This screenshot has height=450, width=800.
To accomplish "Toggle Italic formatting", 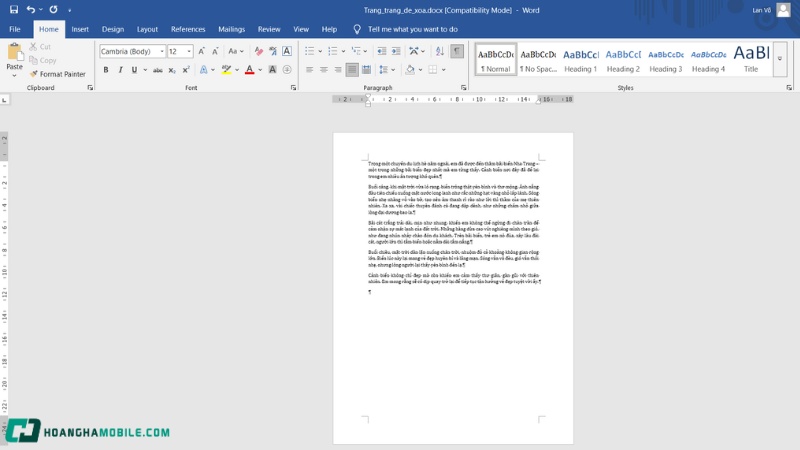I will [x=120, y=70].
